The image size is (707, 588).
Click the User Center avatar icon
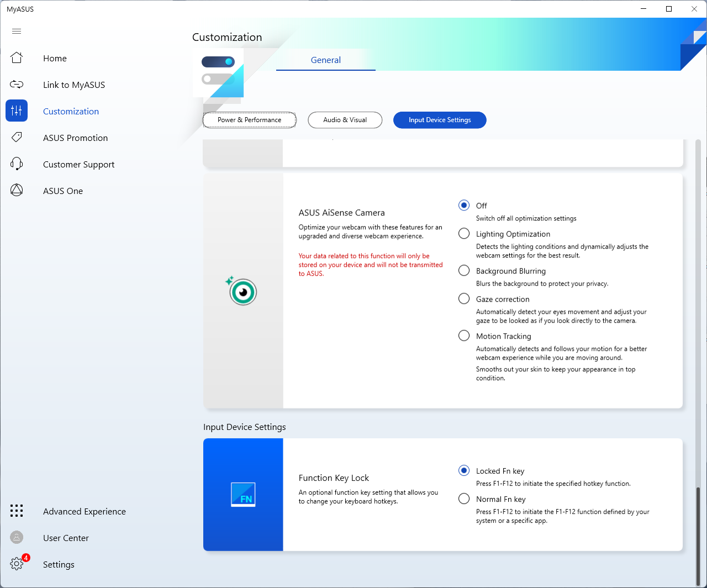(x=17, y=537)
